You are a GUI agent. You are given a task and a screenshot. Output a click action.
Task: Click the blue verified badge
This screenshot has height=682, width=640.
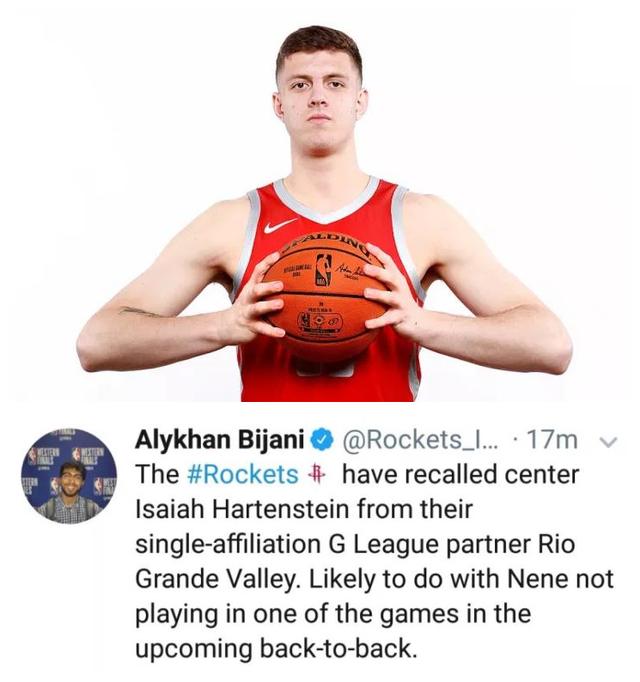(x=322, y=440)
